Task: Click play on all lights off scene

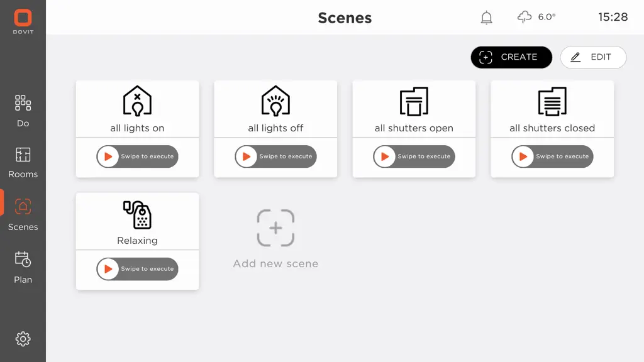Action: (247, 156)
